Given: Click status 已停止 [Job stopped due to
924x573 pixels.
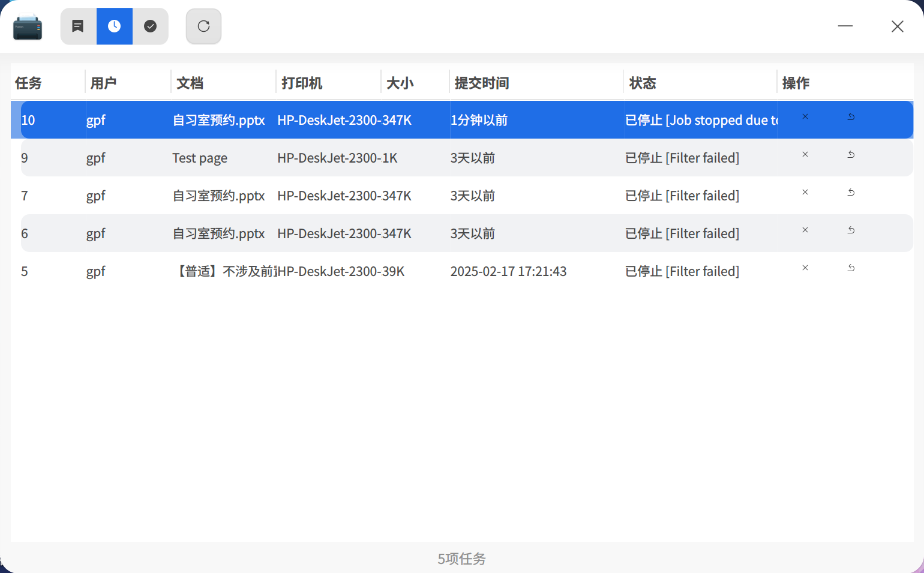Looking at the screenshot, I should tap(701, 120).
